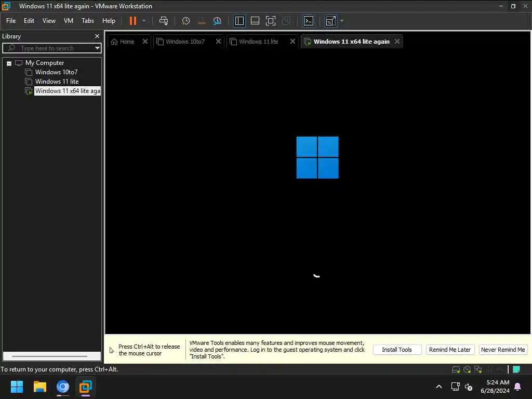Toggle the console view button
This screenshot has height=399, width=532.
(309, 21)
